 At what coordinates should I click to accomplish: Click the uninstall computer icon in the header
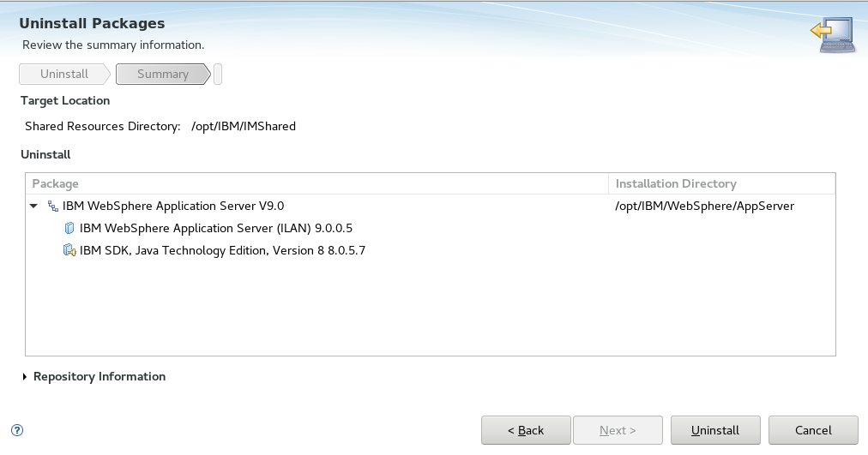point(833,35)
